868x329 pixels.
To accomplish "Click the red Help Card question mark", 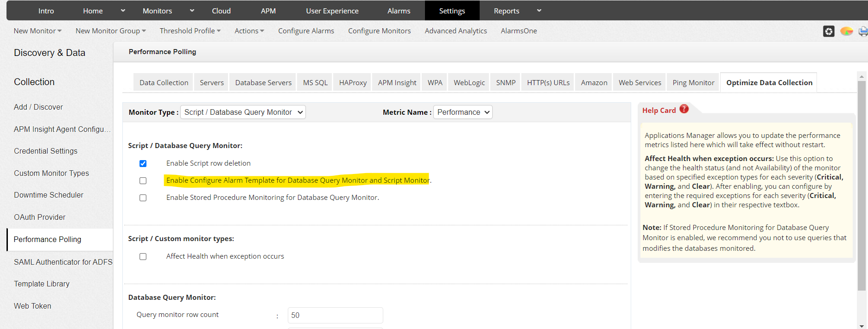I will click(x=684, y=109).
